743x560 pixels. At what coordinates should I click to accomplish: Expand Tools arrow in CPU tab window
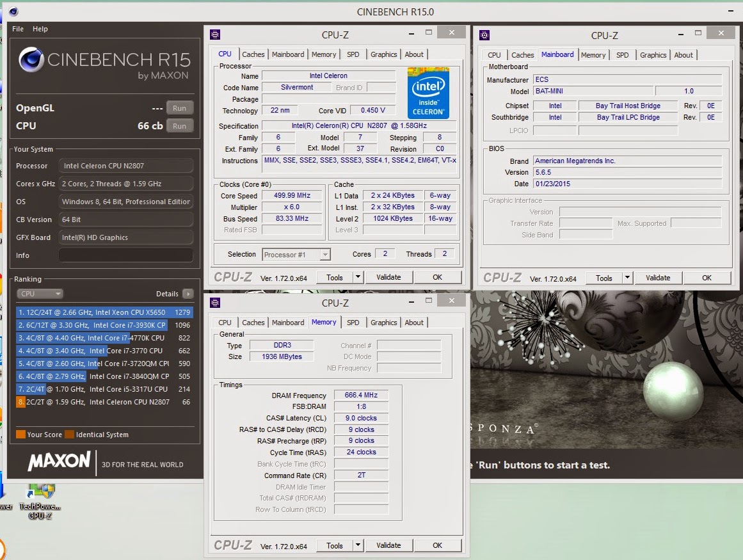click(358, 277)
